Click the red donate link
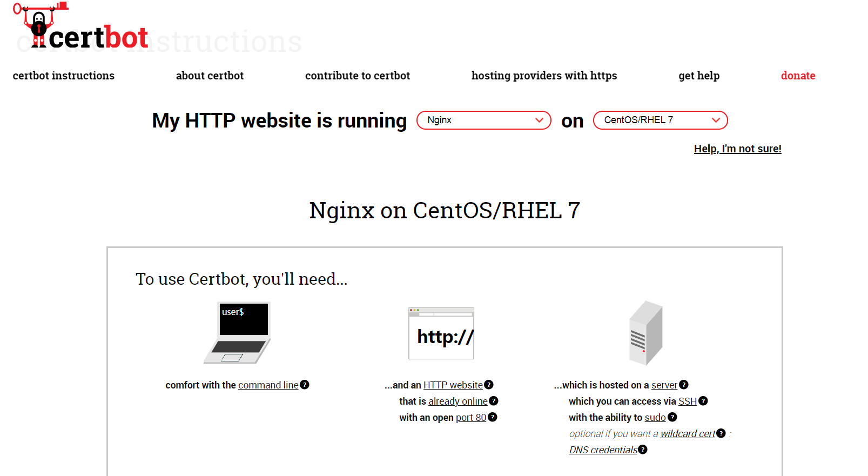Viewport: 868px width, 476px height. coord(798,76)
